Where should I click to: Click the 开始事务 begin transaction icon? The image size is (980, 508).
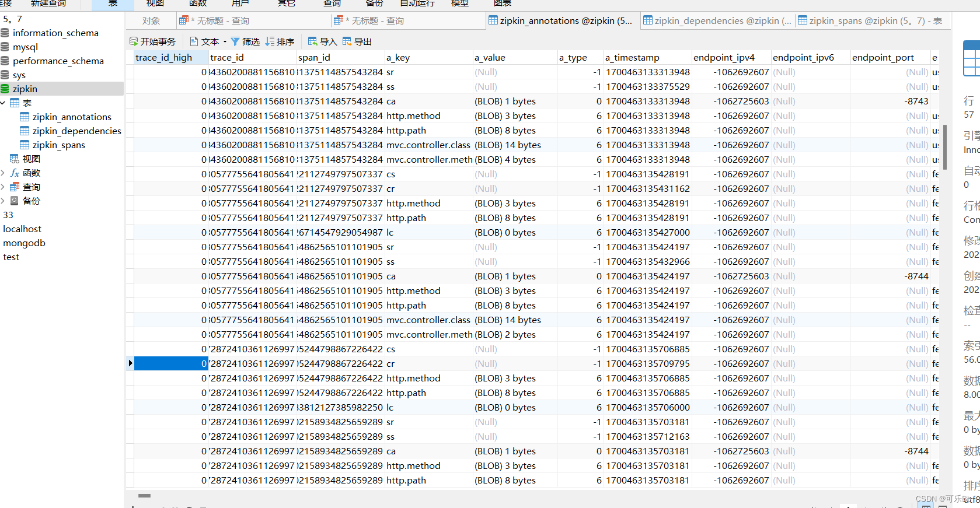click(134, 41)
